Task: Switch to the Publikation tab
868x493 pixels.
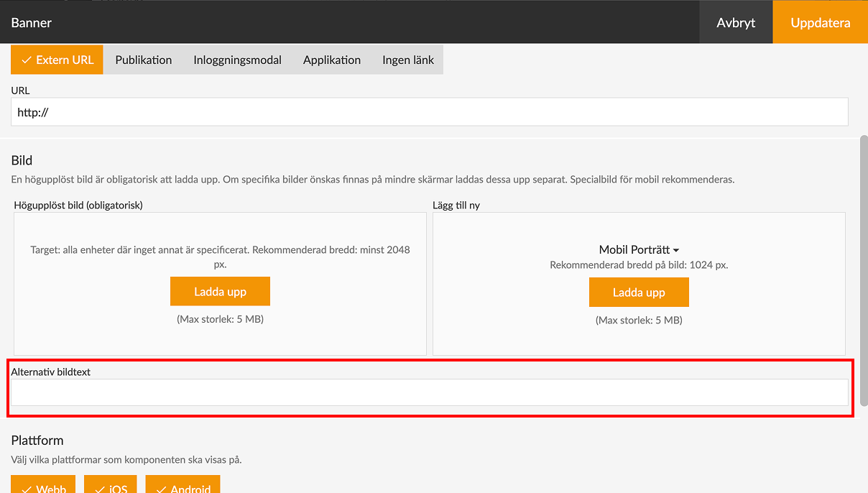Action: [144, 60]
